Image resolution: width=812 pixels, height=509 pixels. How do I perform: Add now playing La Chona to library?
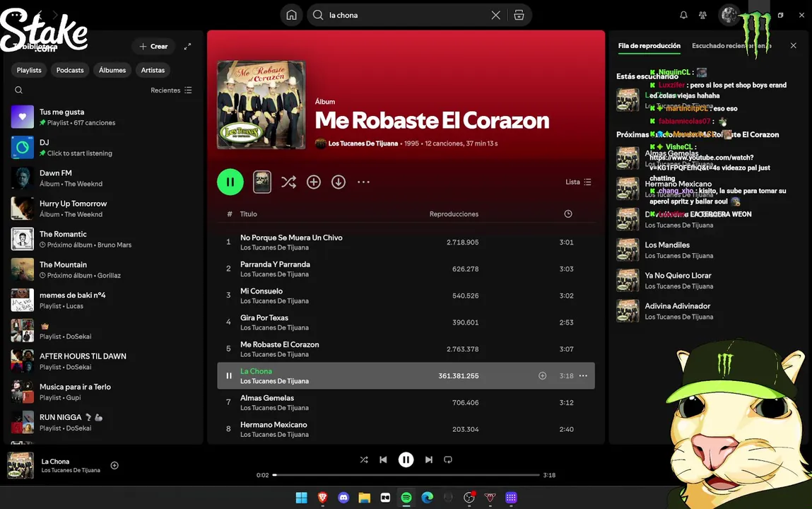click(x=114, y=465)
